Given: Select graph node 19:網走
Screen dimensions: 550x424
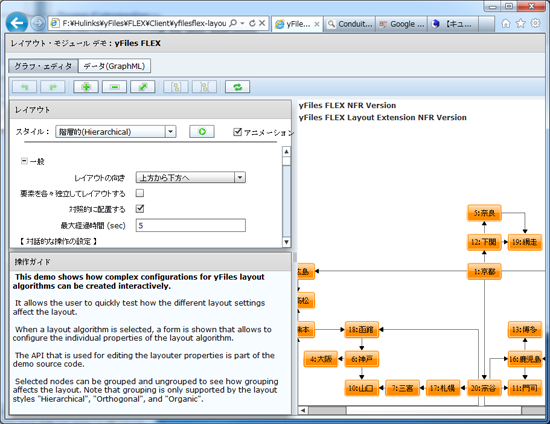Looking at the screenshot, I should [x=525, y=242].
